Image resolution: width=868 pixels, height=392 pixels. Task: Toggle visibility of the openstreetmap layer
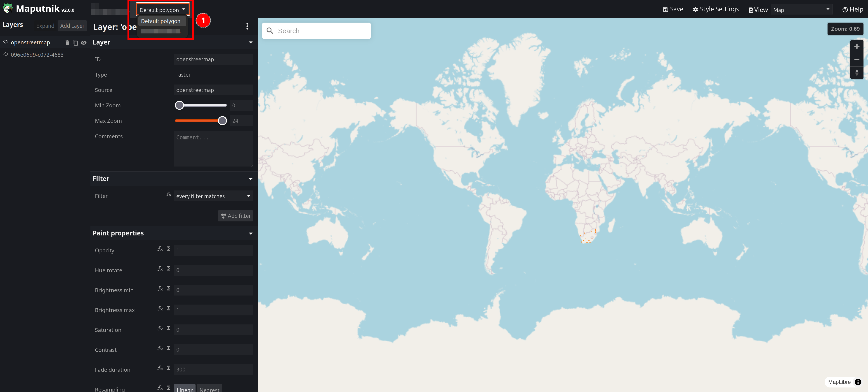pyautogui.click(x=84, y=42)
